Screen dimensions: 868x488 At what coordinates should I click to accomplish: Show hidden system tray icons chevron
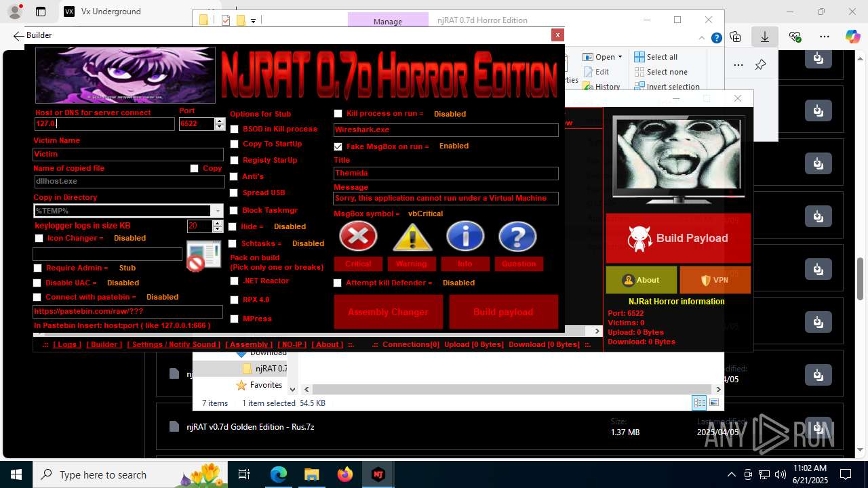731,474
